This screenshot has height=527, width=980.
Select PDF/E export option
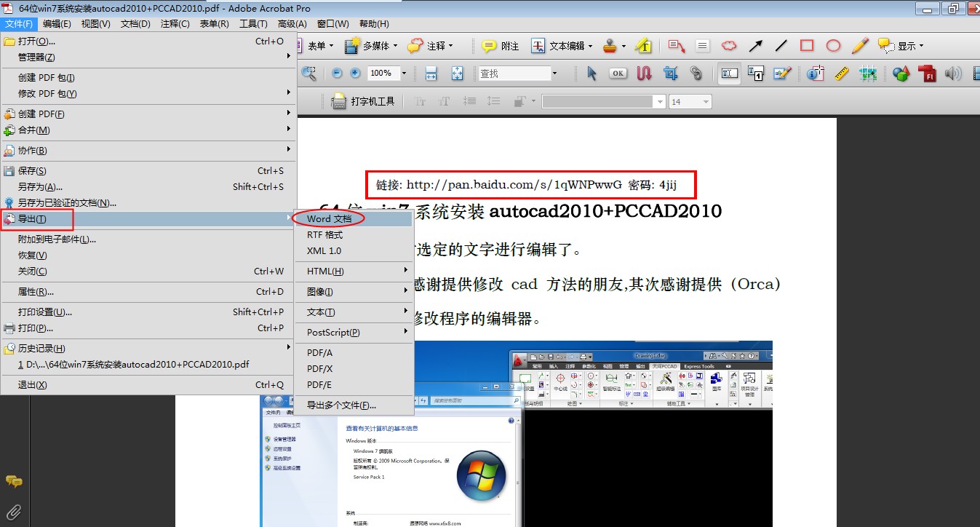[x=354, y=385]
